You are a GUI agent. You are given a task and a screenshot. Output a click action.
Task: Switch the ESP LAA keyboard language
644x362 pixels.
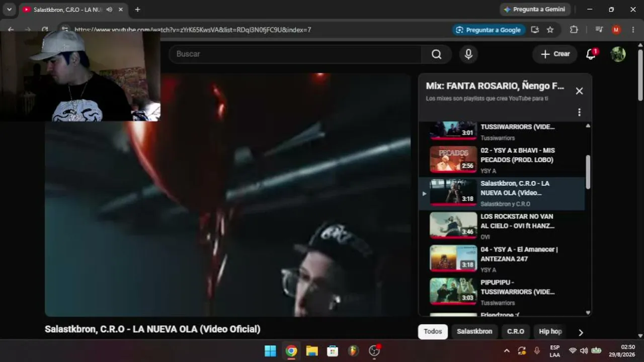point(555,351)
